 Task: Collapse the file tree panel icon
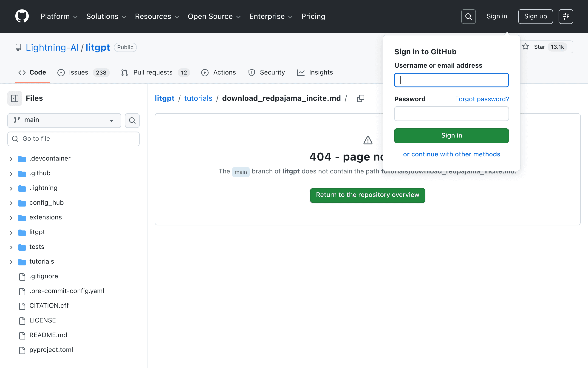click(14, 98)
